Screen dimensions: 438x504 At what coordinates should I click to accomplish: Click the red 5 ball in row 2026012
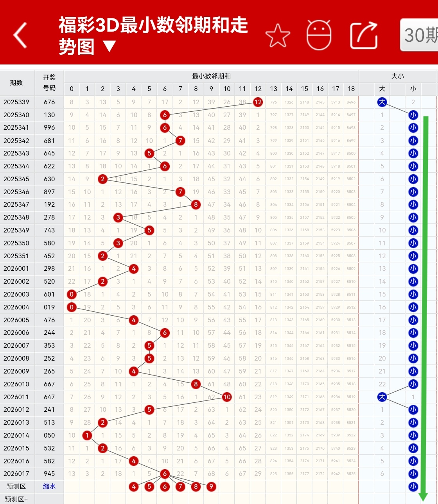click(149, 410)
